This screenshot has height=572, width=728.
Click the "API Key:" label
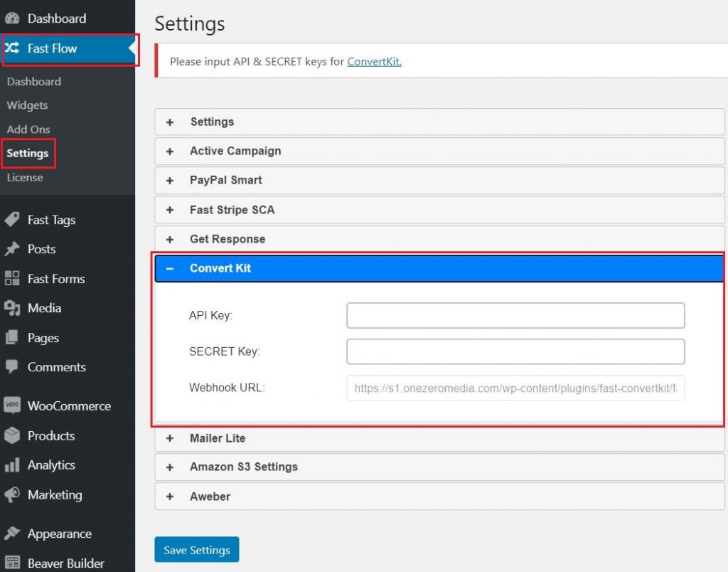(x=210, y=315)
